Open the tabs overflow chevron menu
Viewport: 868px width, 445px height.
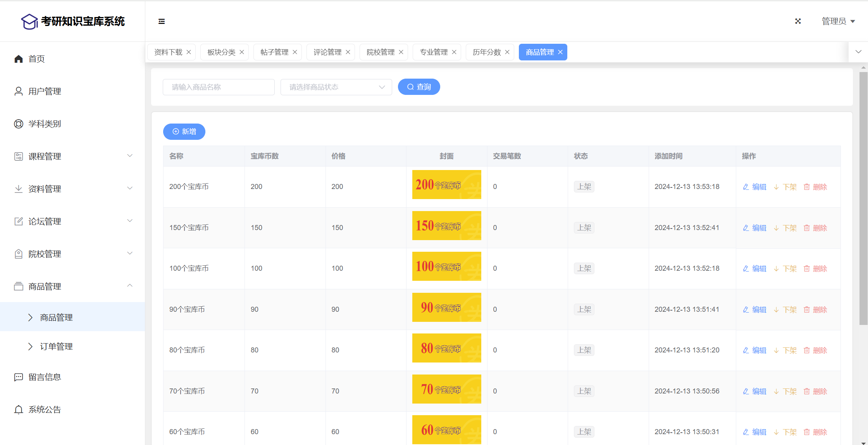858,52
